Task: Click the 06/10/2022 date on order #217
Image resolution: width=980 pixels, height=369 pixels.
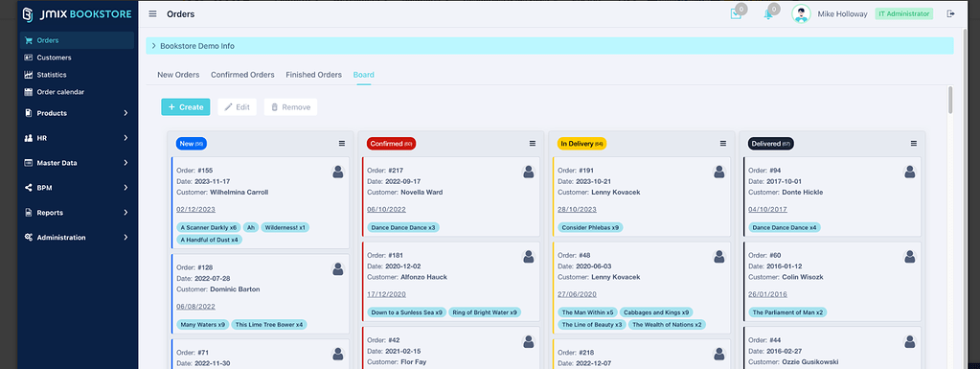Action: [386, 210]
